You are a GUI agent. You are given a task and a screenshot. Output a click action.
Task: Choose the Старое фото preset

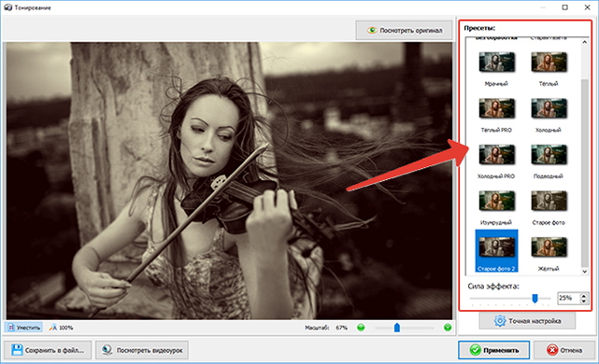coord(549,201)
